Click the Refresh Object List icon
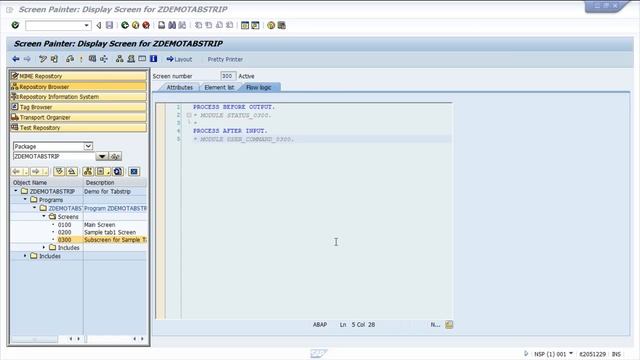 (x=118, y=171)
